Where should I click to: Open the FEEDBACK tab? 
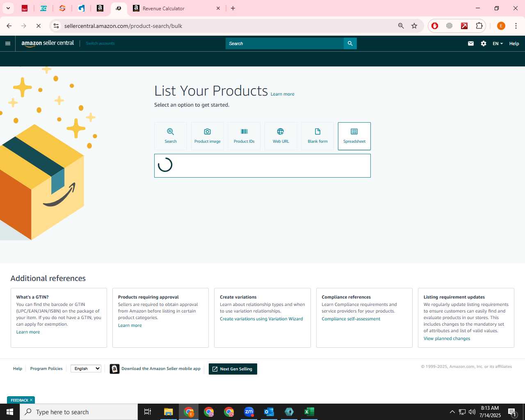coord(19,400)
